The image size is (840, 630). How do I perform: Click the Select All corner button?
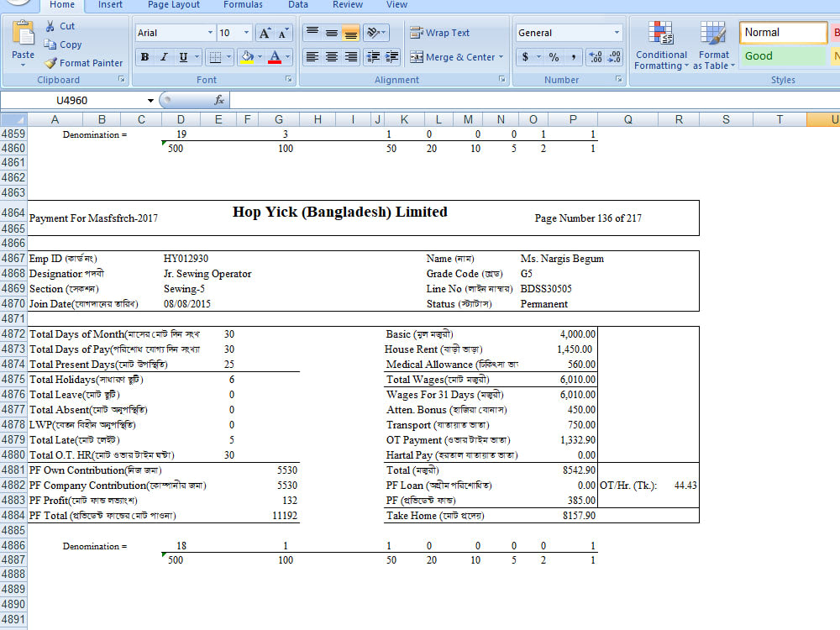[13, 119]
